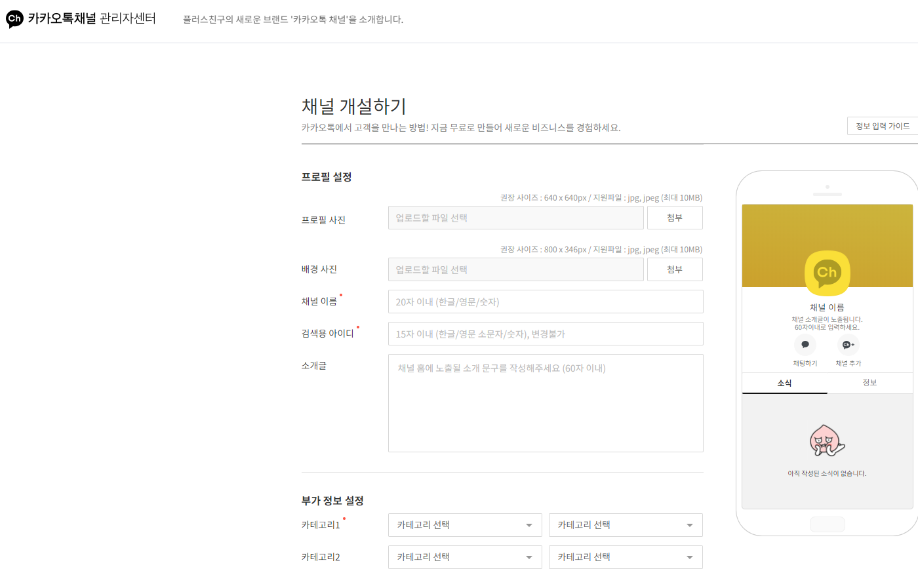Screen dimensions: 918x588
Task: Click the Apeach character illustration in preview
Action: [x=827, y=441]
